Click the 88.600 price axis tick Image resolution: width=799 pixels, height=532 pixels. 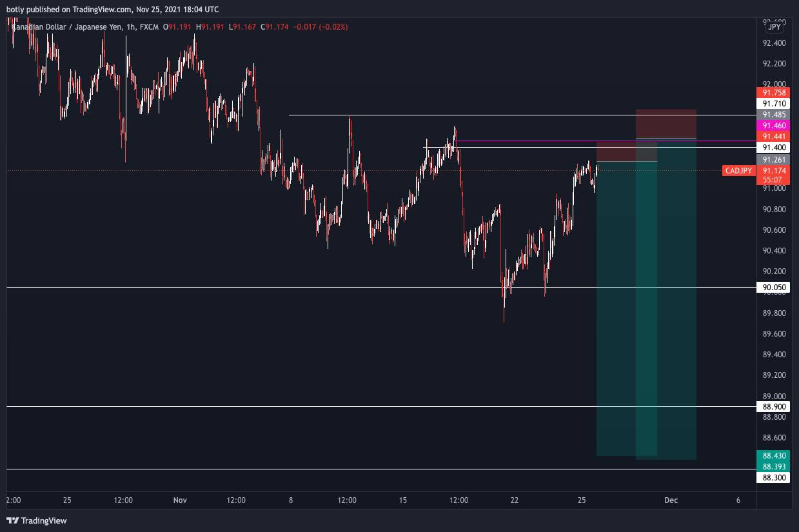coord(774,438)
